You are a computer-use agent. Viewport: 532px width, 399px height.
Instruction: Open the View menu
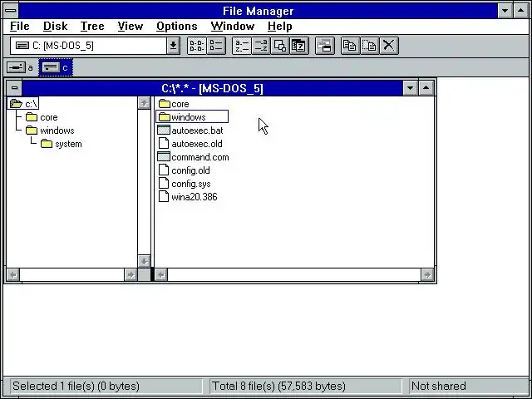[x=131, y=26]
